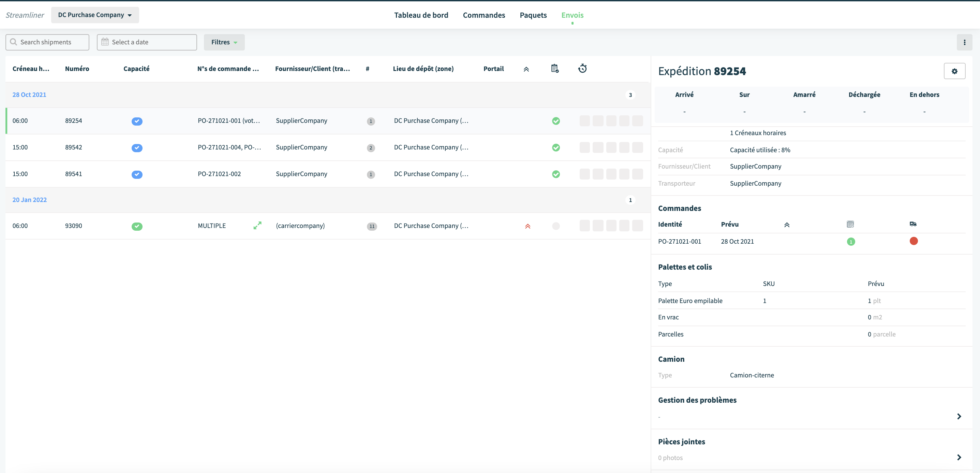Sort by Numéro column

coord(77,69)
